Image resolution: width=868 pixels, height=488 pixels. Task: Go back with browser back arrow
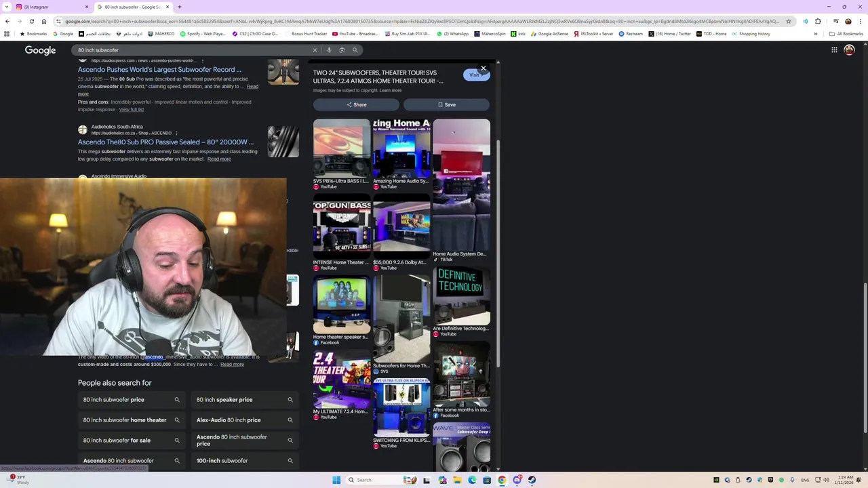(7, 21)
